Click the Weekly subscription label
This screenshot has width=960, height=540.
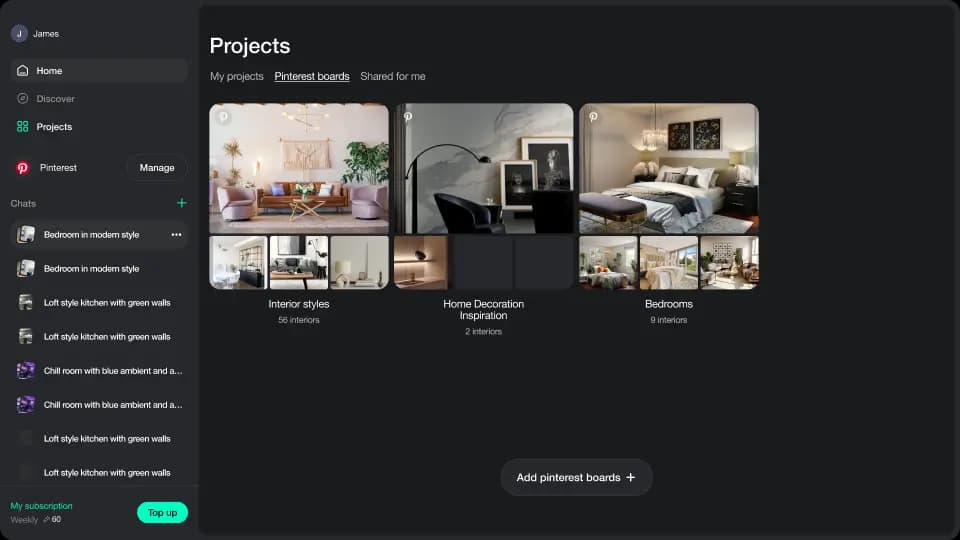pos(24,520)
